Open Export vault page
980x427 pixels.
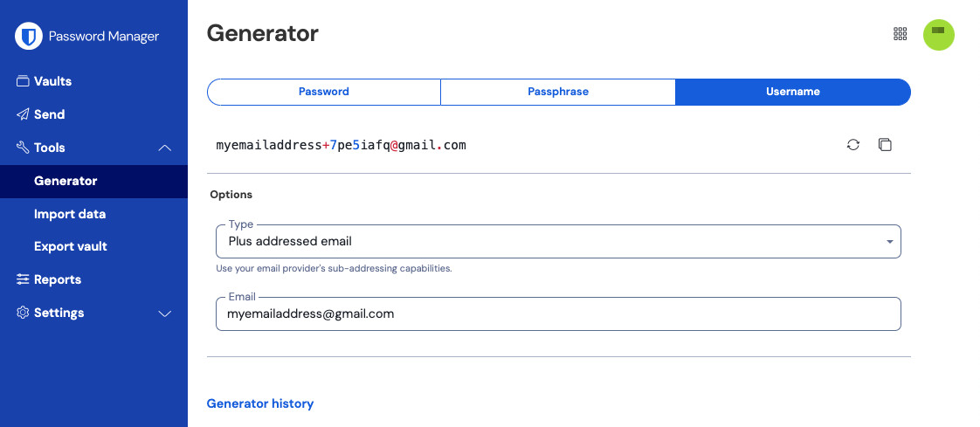coord(71,246)
